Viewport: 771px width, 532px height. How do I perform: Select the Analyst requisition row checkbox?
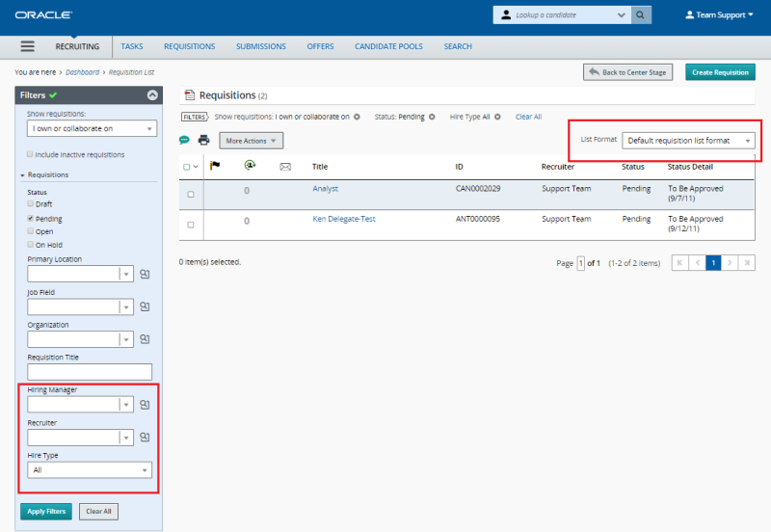(x=190, y=195)
